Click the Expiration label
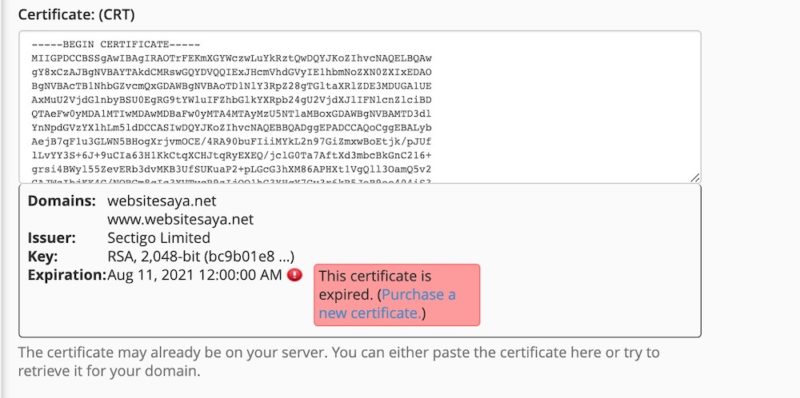The image size is (800, 398). (67, 275)
